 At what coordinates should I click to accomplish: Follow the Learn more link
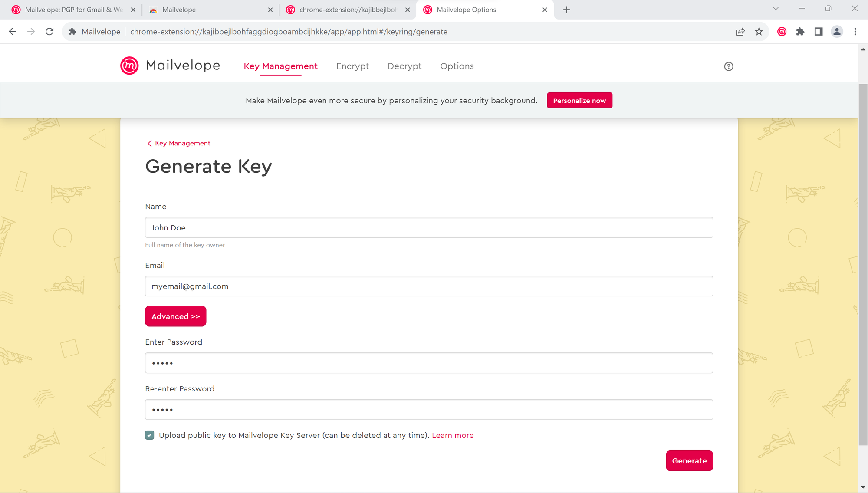(x=453, y=435)
